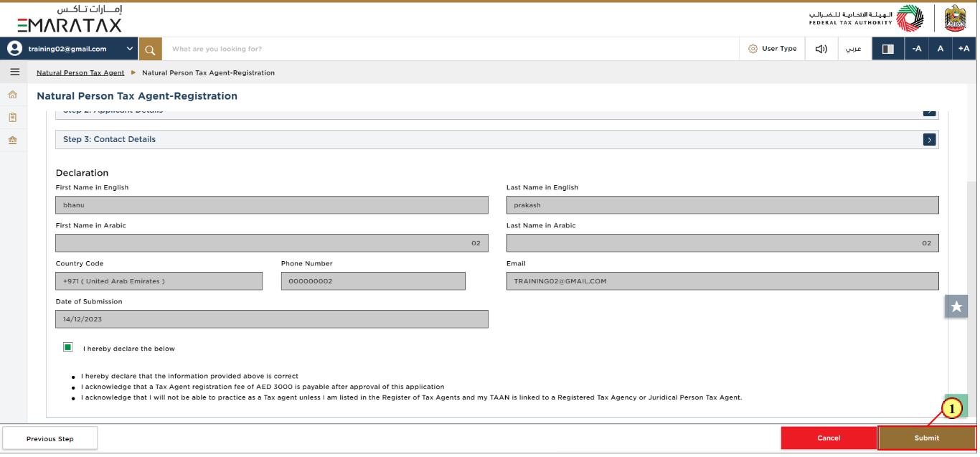Click the First Name in Arabic field
This screenshot has height=457, width=980.
coord(272,243)
